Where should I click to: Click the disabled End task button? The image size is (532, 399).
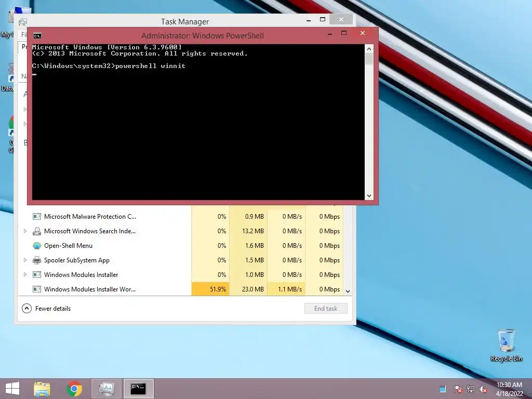[326, 309]
